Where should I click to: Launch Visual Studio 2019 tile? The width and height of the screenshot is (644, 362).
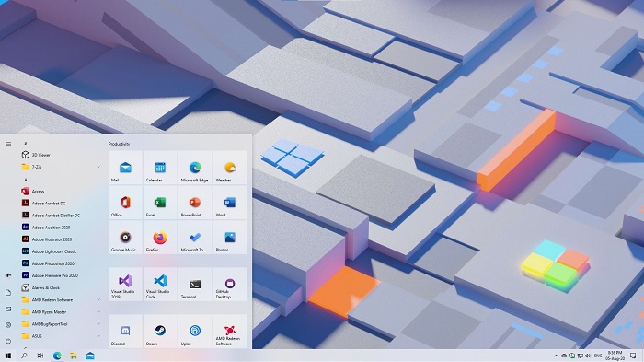pyautogui.click(x=125, y=284)
